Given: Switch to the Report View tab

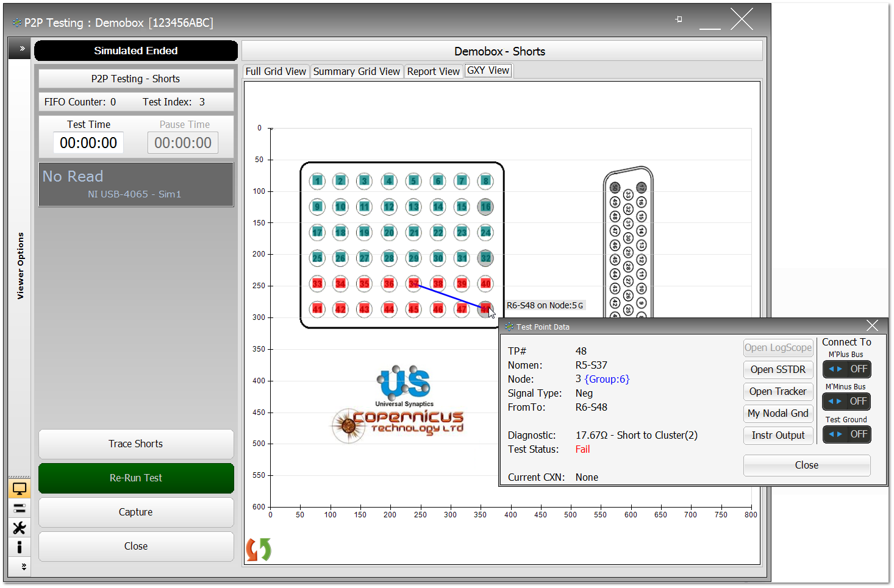Looking at the screenshot, I should [433, 71].
